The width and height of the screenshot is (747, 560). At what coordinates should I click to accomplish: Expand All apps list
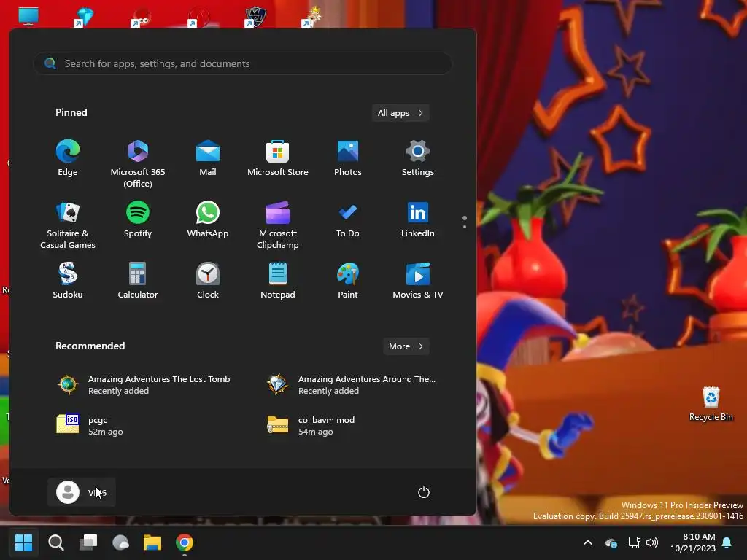(x=400, y=113)
